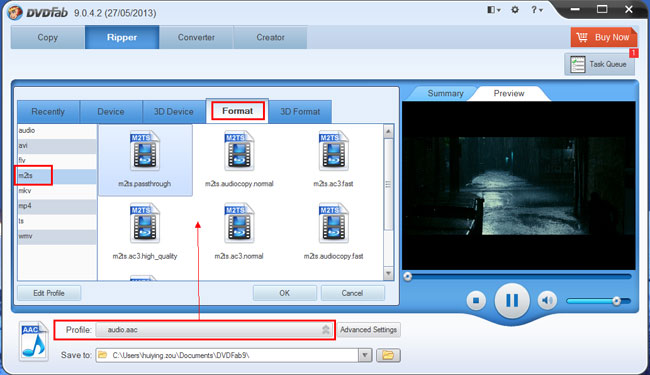Viewport: 650px width, 375px height.
Task: Show the Preview tab
Action: pos(509,93)
